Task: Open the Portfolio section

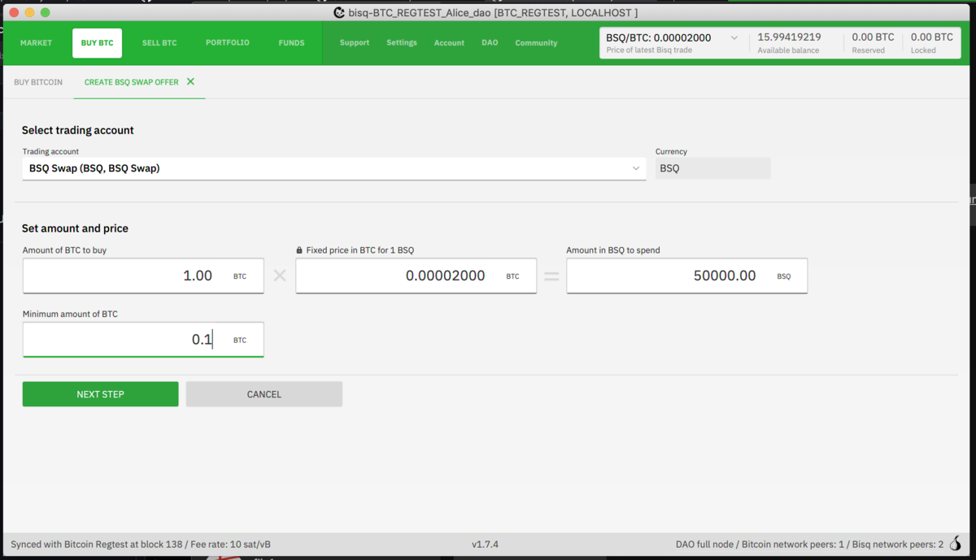Action: 227,43
